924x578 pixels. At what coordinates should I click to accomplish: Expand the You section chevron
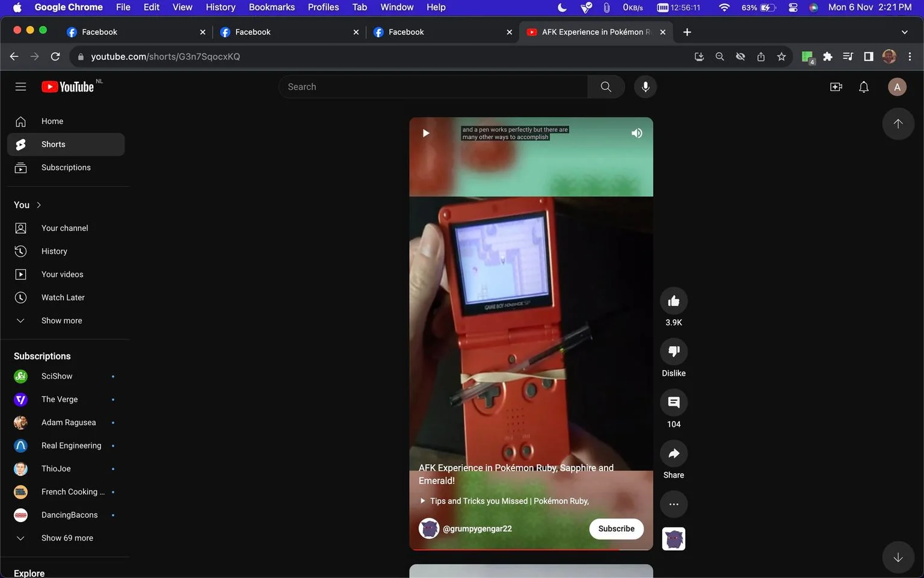tap(39, 205)
